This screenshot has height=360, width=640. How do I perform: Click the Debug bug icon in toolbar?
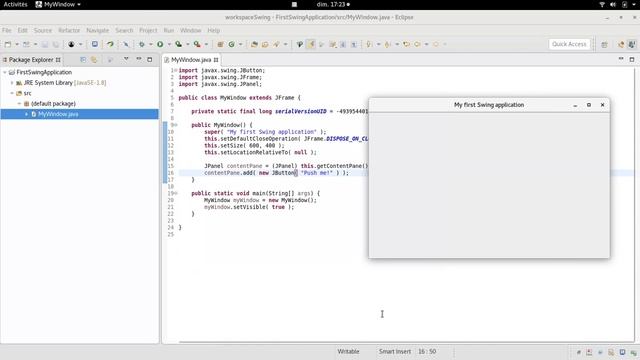142,44
